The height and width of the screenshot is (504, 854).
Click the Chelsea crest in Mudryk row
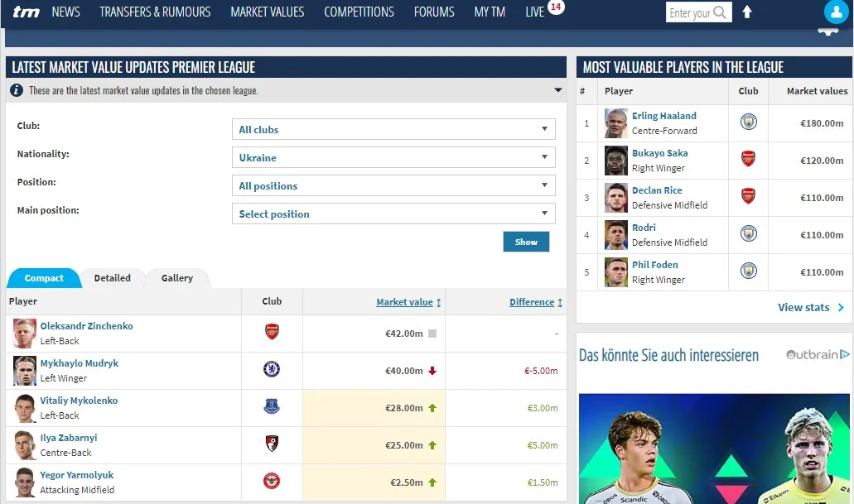point(272,369)
